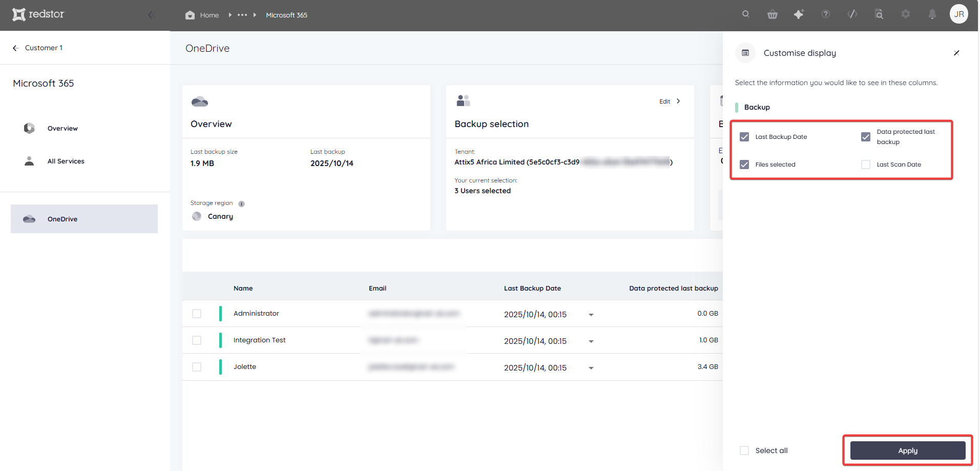Screen dimensions: 980x471
Task: Expand Administrator last backup date dropdown
Action: pyautogui.click(x=591, y=315)
